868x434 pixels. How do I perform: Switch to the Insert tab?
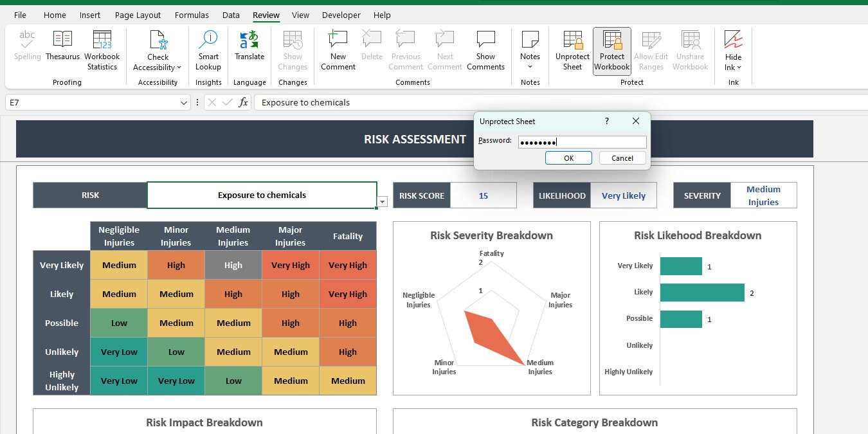90,15
